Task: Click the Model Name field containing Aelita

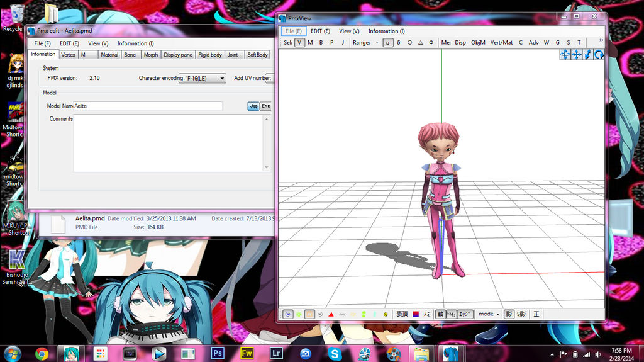Action: (x=147, y=106)
